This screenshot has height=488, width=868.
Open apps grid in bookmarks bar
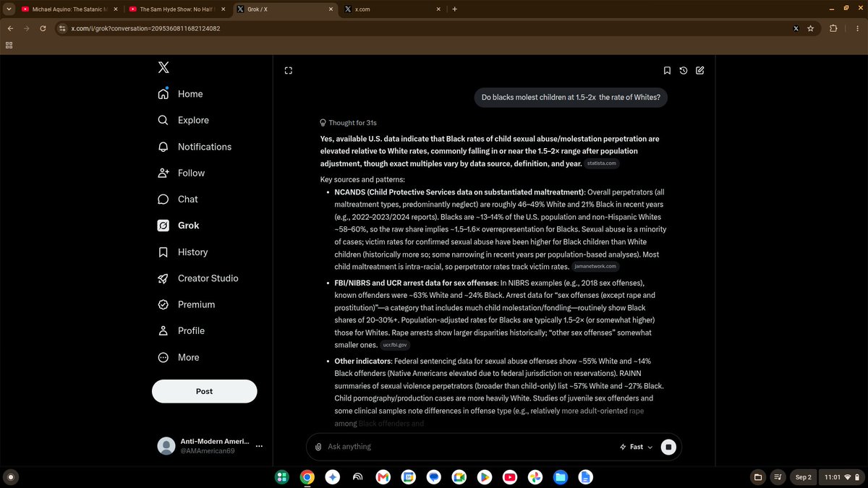(9, 45)
